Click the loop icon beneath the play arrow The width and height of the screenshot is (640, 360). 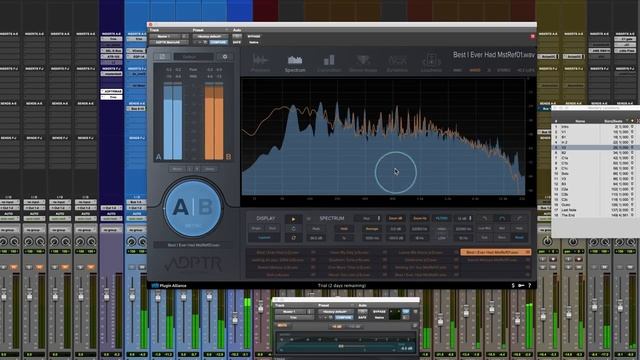click(x=293, y=229)
